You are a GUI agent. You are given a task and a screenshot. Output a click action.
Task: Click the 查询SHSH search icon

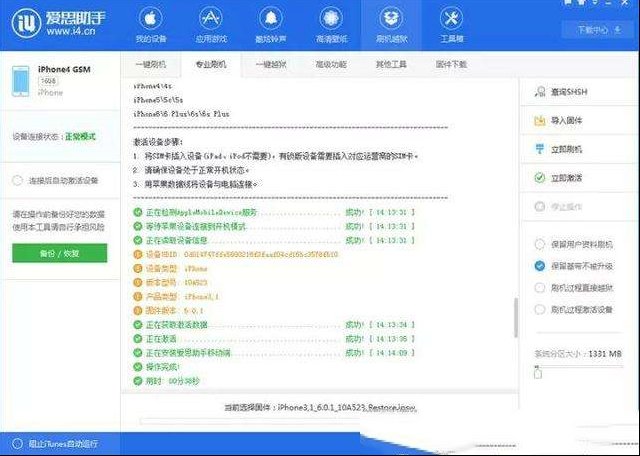540,91
